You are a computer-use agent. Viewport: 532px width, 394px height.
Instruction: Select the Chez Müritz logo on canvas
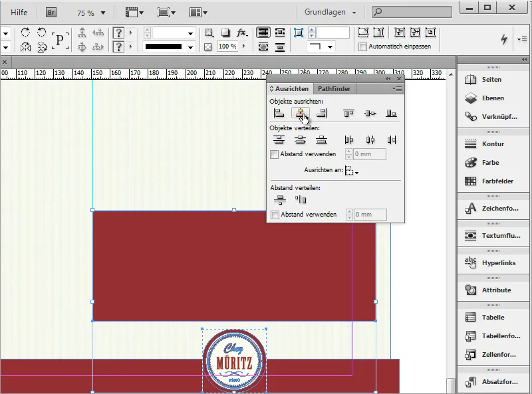(x=234, y=361)
